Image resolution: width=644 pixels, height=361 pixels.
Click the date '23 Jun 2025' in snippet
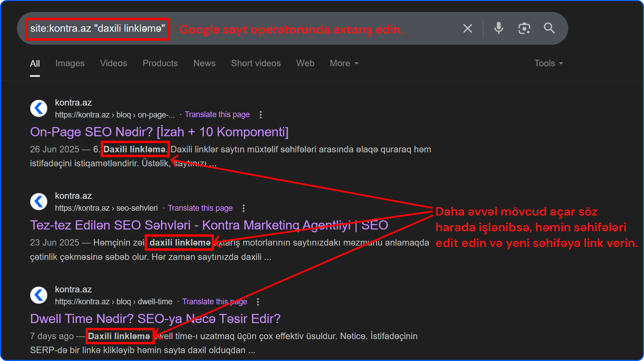[x=55, y=243]
